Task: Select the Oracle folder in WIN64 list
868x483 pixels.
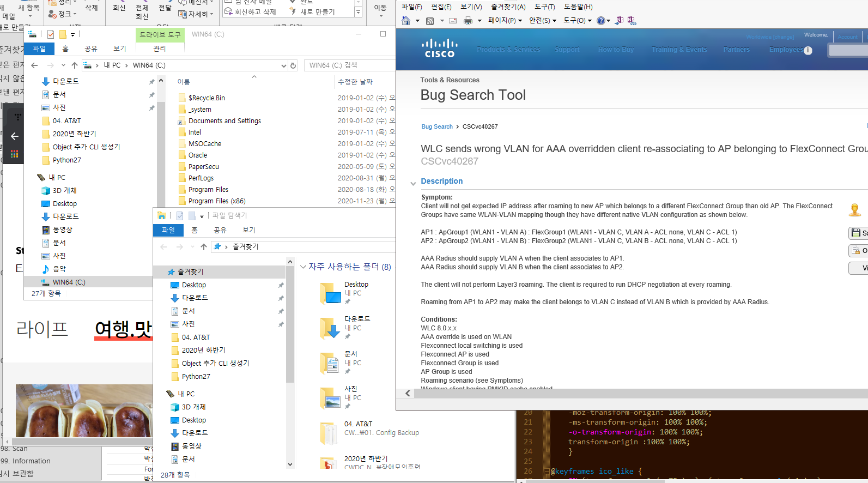Action: click(197, 155)
